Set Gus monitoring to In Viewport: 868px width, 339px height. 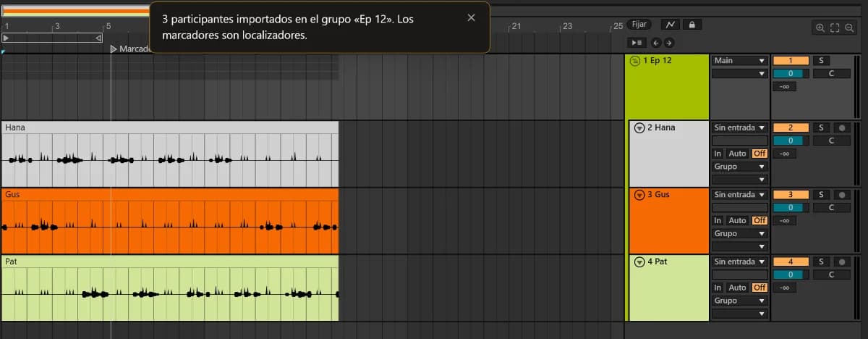(x=718, y=220)
